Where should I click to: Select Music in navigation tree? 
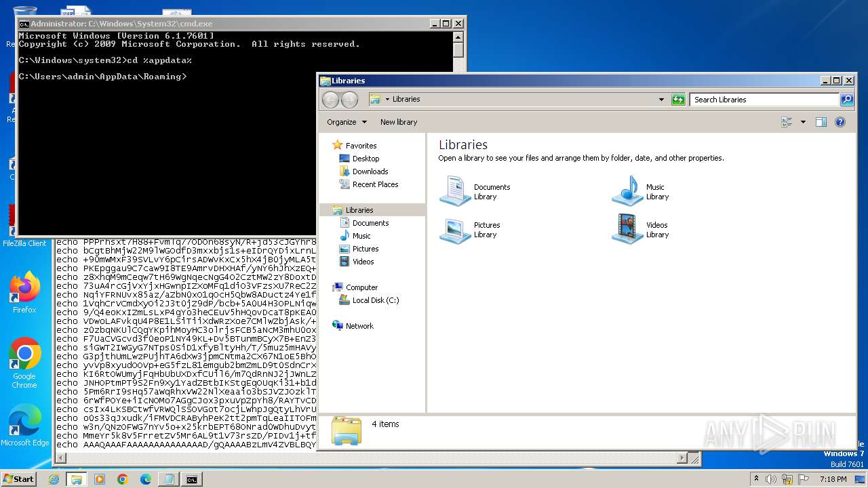coord(361,236)
